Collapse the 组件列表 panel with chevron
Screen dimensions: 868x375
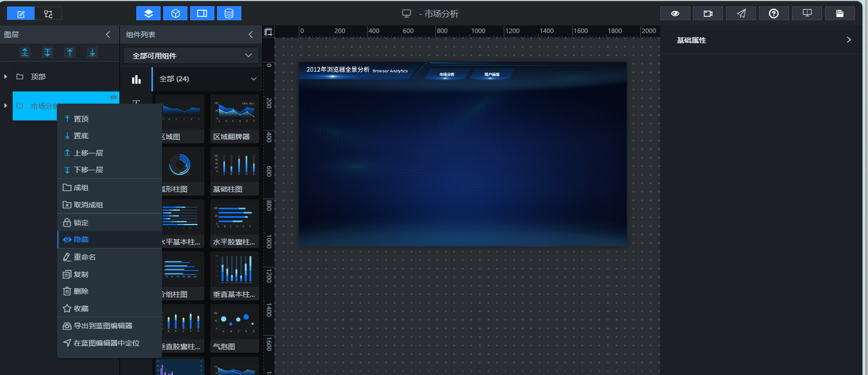(251, 35)
